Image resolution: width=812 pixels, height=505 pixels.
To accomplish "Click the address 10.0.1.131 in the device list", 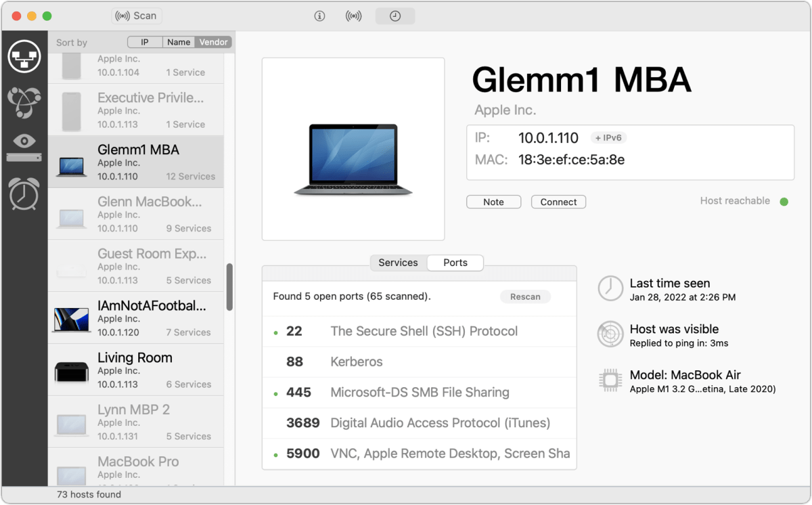I will [118, 437].
